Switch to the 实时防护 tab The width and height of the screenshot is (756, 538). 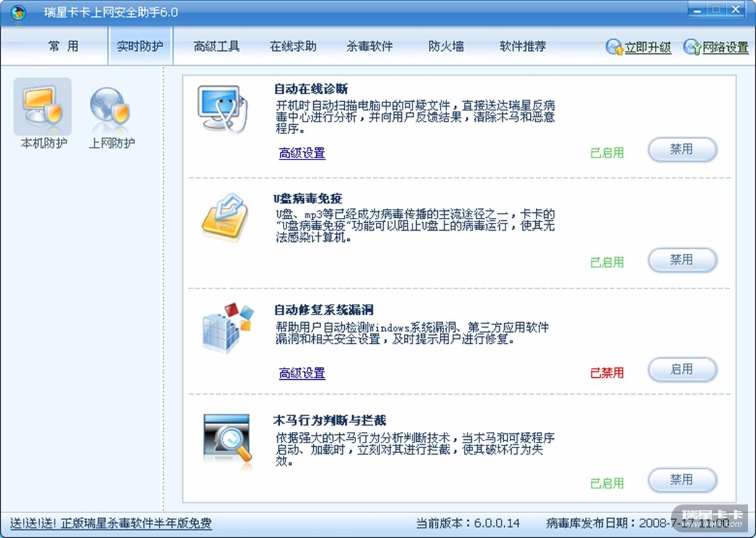pos(140,47)
